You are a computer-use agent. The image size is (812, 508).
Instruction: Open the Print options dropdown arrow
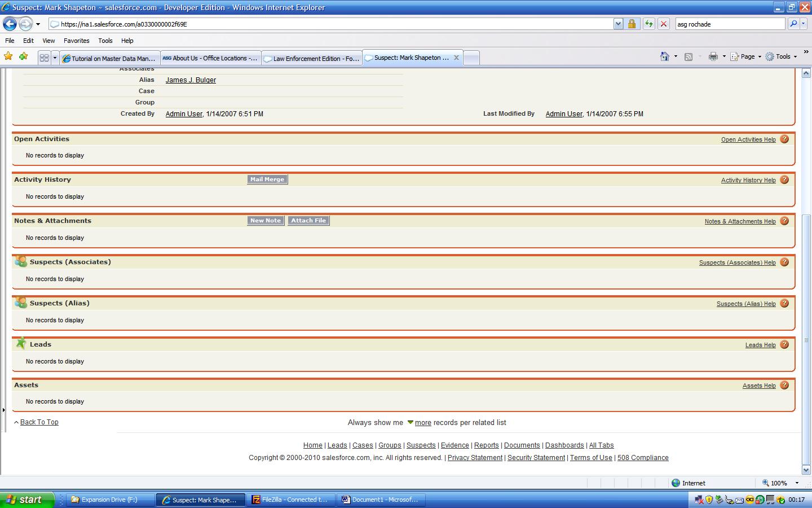pyautogui.click(x=724, y=56)
